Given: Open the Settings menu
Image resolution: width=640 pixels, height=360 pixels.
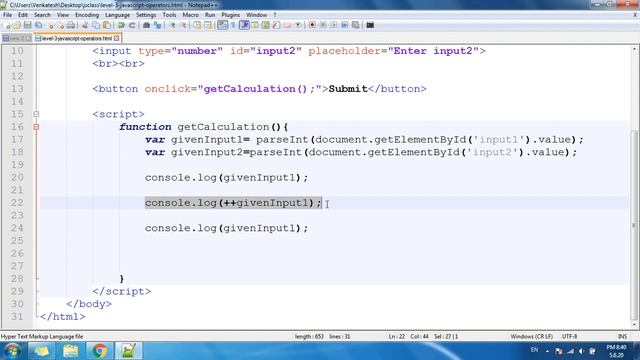Looking at the screenshot, I should pyautogui.click(x=146, y=15).
